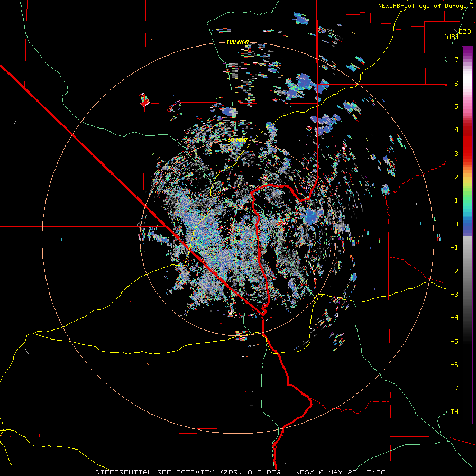Click the 5 value on the dB scale
Screen dimensions: 476x476
[456, 106]
